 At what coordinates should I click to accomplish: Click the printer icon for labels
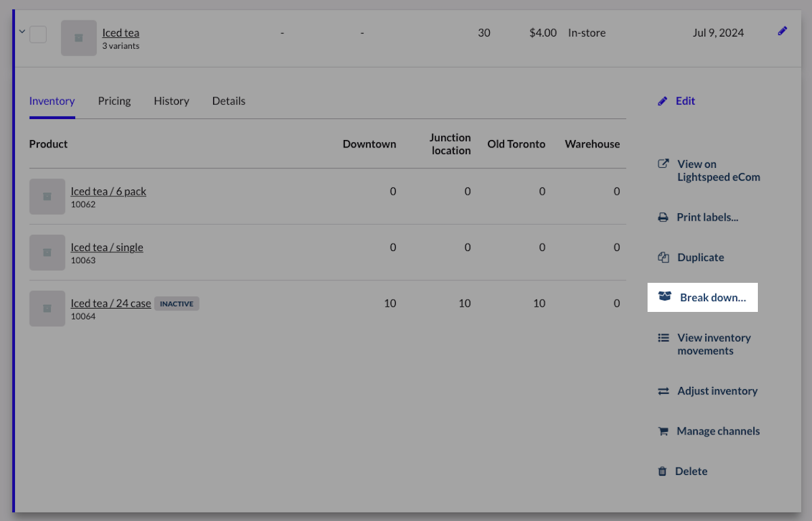[x=663, y=218]
